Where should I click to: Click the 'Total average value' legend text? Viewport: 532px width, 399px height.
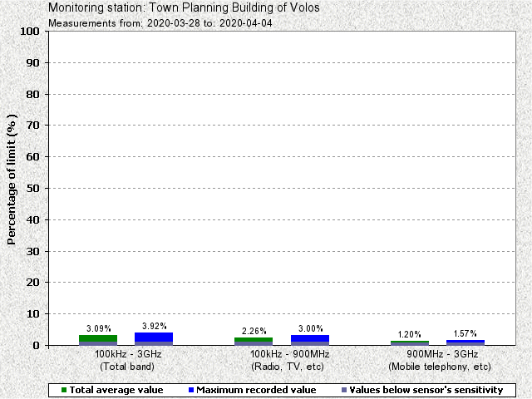116,390
